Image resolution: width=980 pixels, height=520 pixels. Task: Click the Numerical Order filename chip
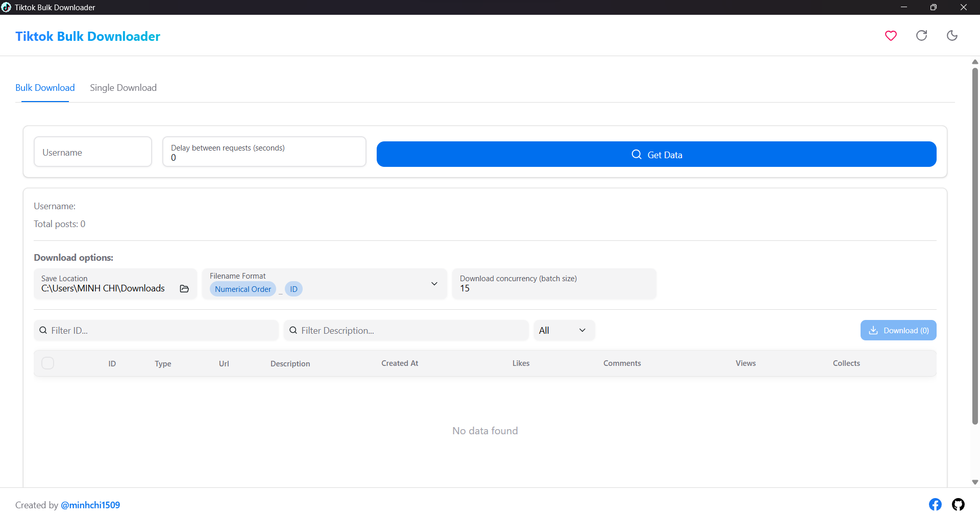[x=243, y=289]
